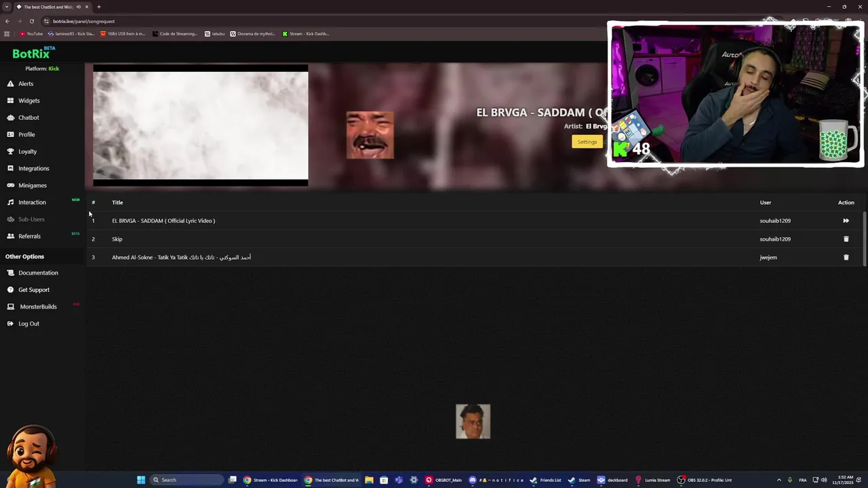Click user souhaib1209 on the Skip row
Screen dimensions: 868x488
tap(775, 239)
